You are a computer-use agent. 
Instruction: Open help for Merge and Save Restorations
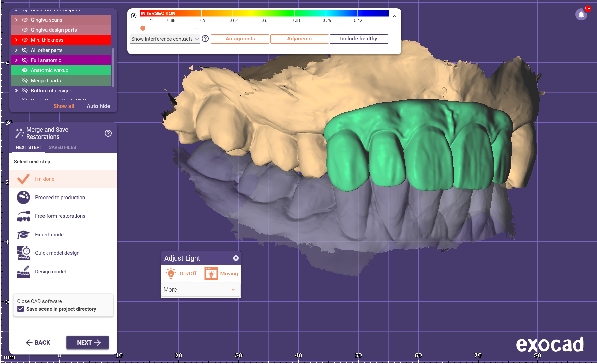click(108, 133)
